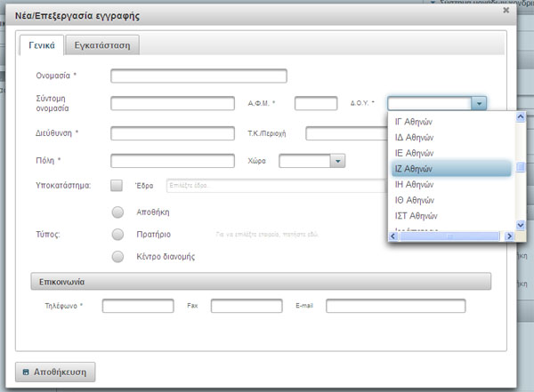
Task: Click the list's scroll left arrow
Action: point(393,236)
